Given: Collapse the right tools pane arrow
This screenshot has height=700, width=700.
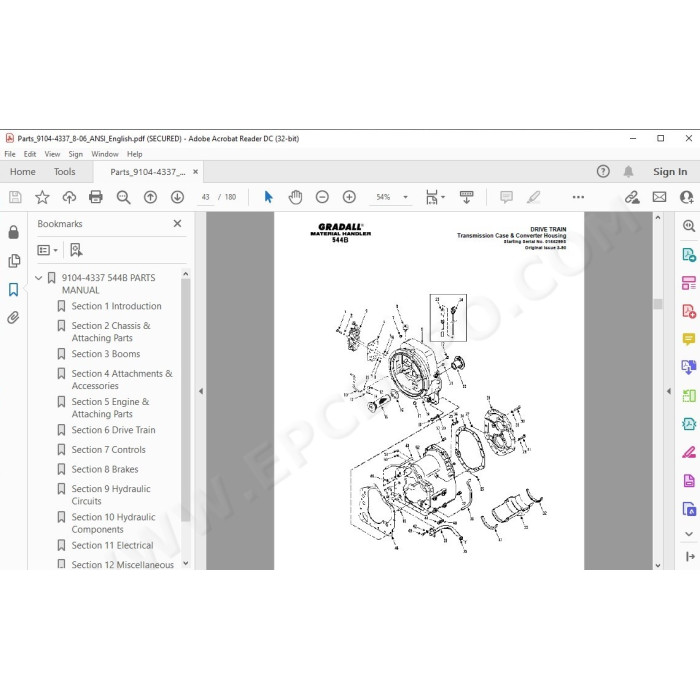Looking at the screenshot, I should 669,391.
